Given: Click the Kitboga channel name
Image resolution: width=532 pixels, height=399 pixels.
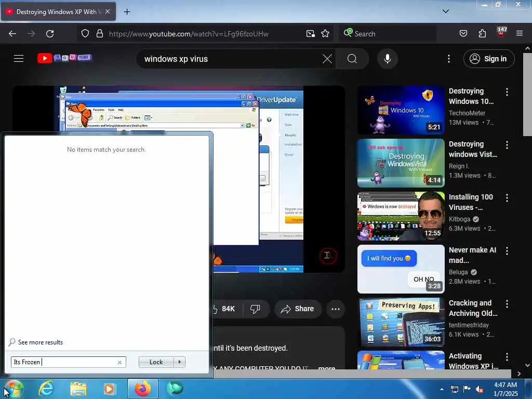Looking at the screenshot, I should (459, 219).
